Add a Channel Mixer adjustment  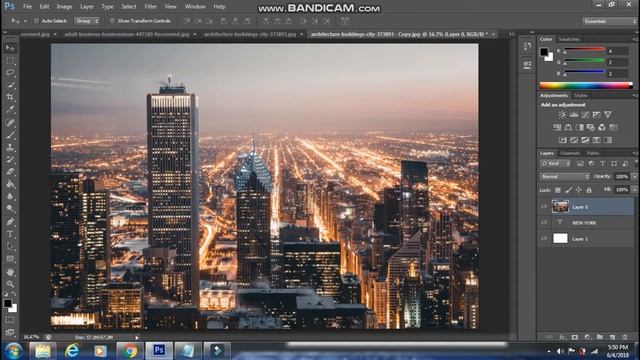click(602, 127)
